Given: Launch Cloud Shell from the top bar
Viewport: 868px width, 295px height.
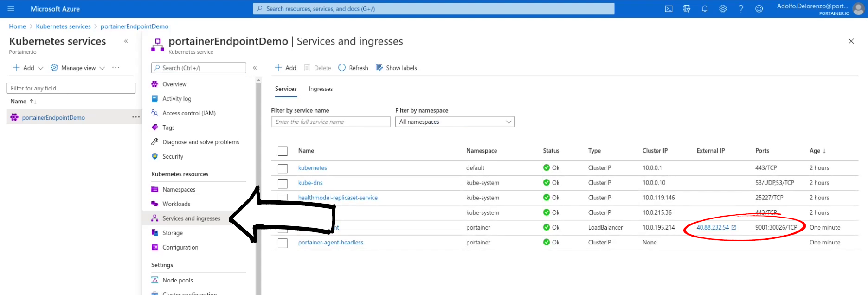Looking at the screenshot, I should 669,9.
